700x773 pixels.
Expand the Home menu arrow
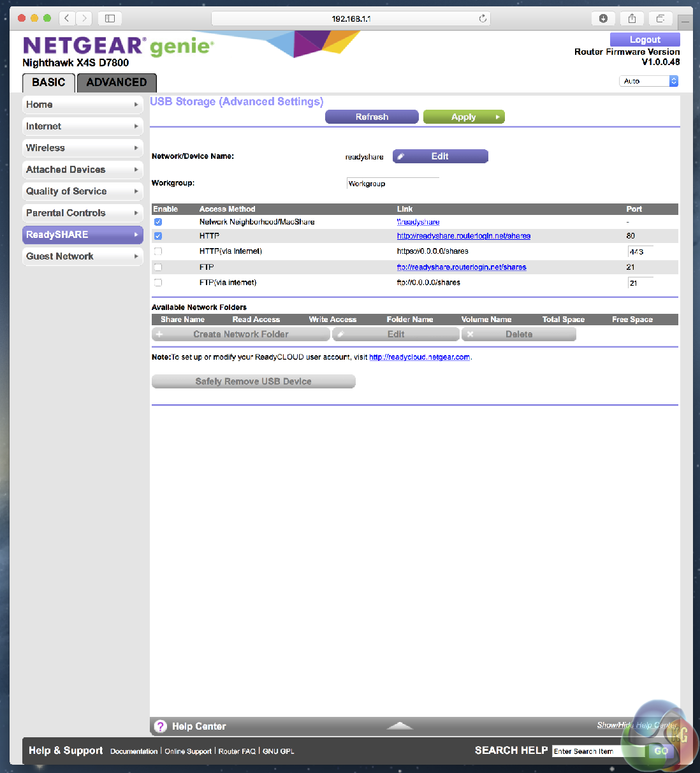tap(136, 105)
